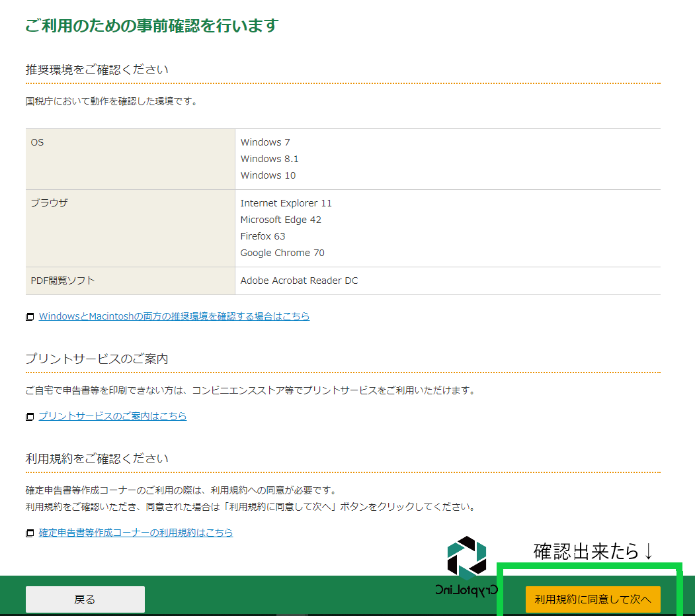
Task: Select the 'Windows 10' table text
Action: (x=268, y=175)
